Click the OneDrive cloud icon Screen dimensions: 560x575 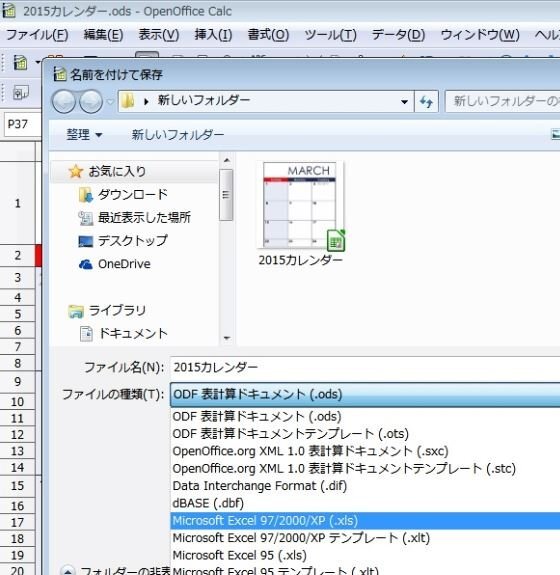86,264
